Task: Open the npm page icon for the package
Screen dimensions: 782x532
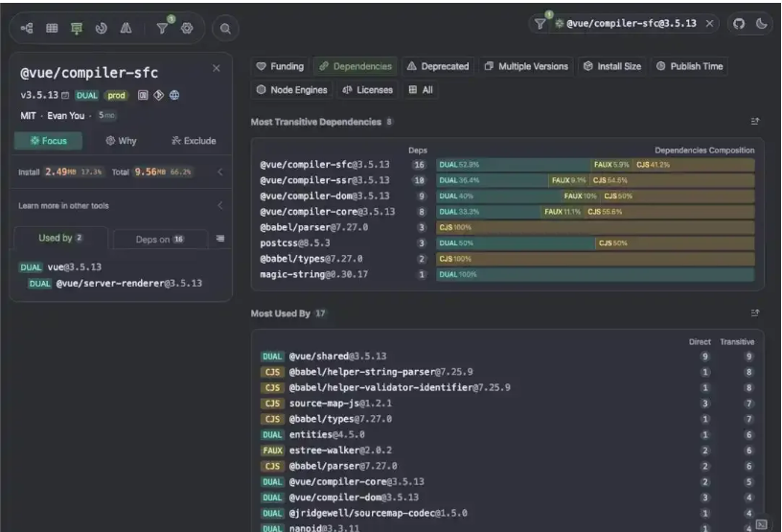Action: 143,95
